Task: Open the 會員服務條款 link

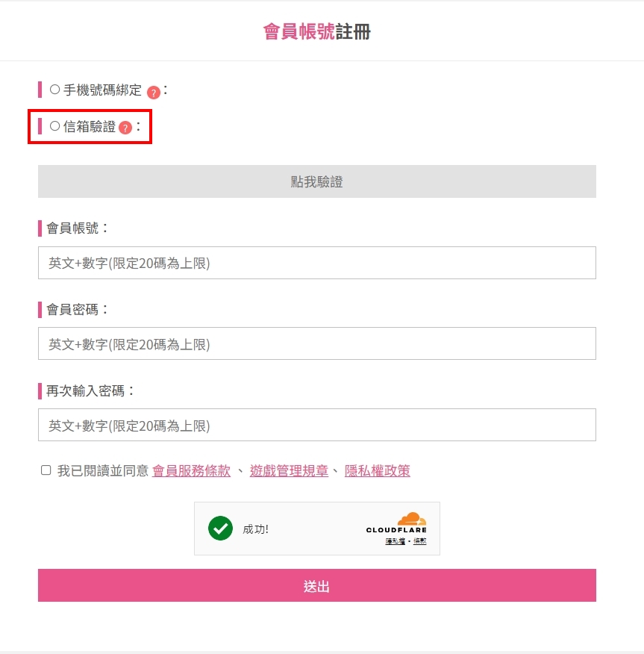Action: (191, 471)
